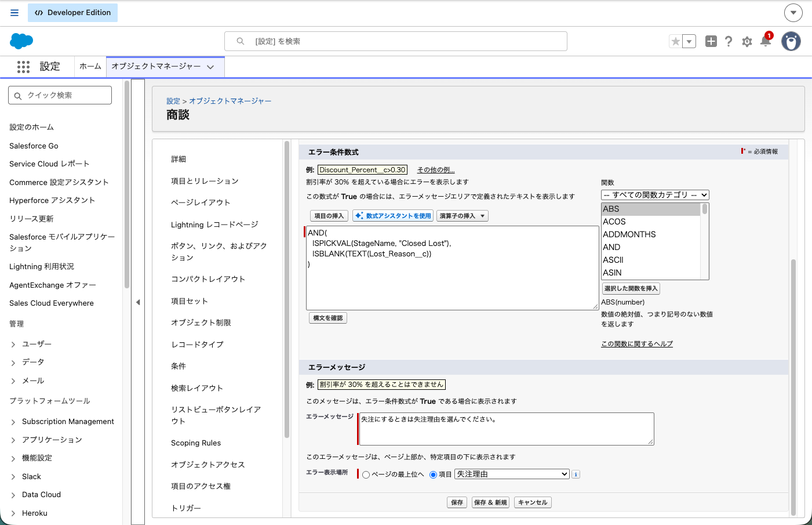
Task: Expand the ユーザー tree item
Action: pos(13,345)
